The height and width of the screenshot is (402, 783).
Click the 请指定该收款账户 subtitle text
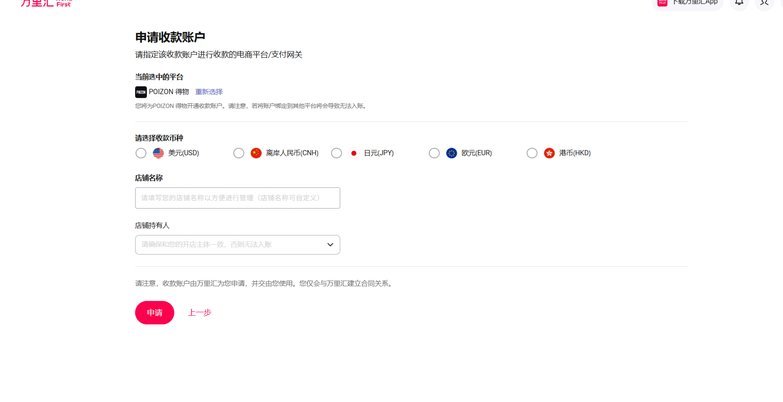219,55
